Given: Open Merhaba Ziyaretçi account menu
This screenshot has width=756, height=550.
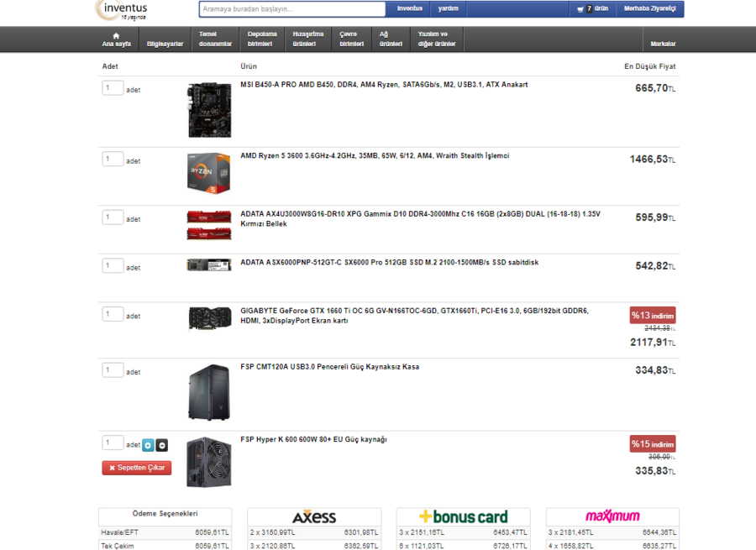Looking at the screenshot, I should coord(649,8).
